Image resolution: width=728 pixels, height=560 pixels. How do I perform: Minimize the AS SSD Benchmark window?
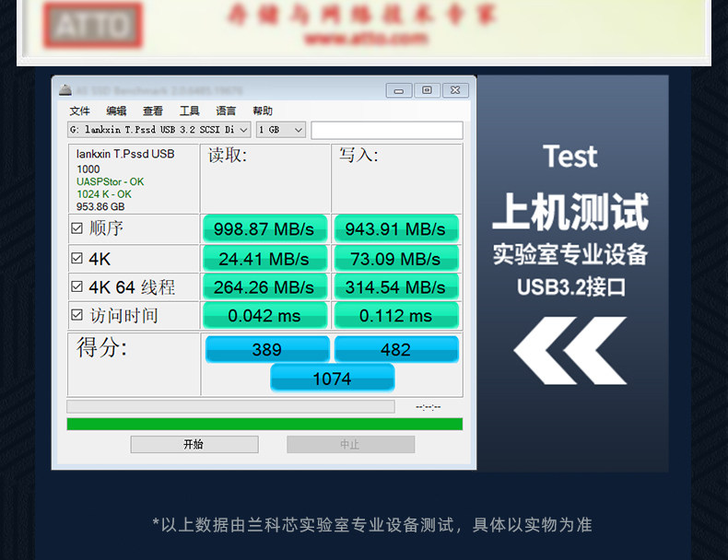click(399, 90)
